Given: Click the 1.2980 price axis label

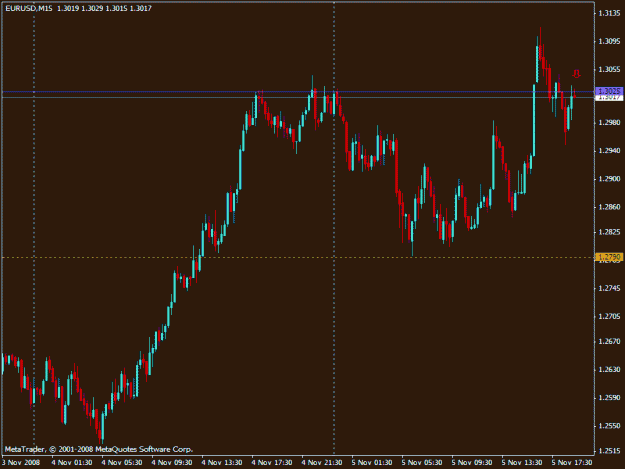Looking at the screenshot, I should point(609,123).
